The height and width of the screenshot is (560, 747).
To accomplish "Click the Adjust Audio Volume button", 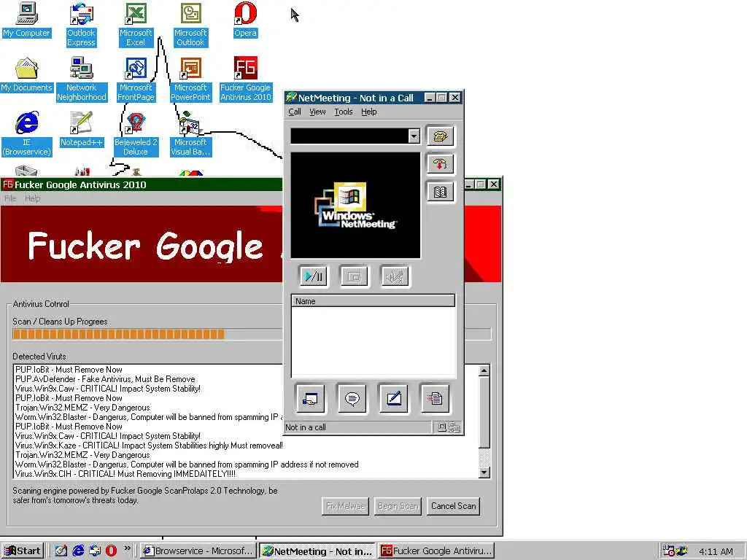I will pos(395,276).
